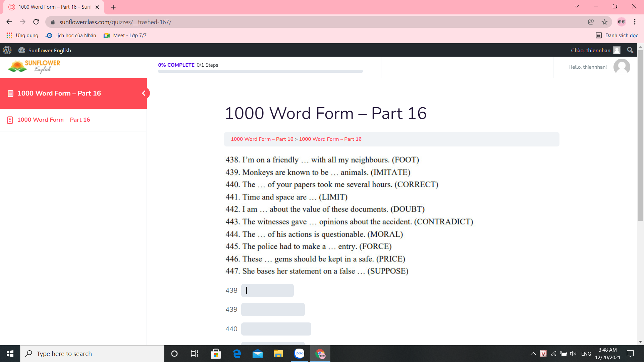Click the Sunflower English admin plugin icon
The height and width of the screenshot is (362, 644).
point(22,50)
